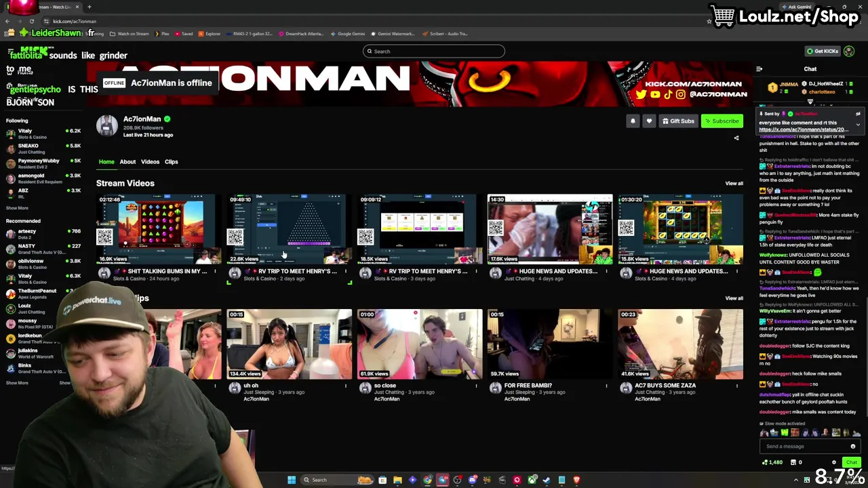
Task: Open a new browser tab with plus
Action: point(89,7)
